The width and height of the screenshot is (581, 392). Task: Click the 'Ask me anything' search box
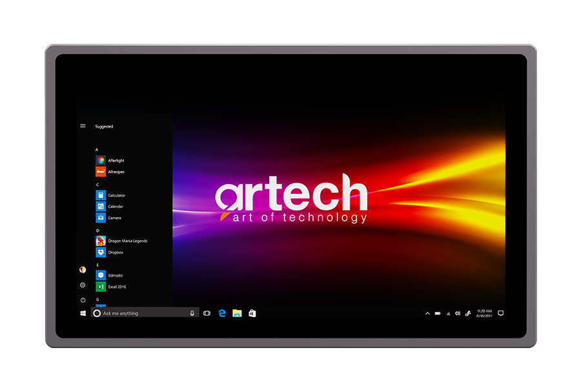click(145, 313)
